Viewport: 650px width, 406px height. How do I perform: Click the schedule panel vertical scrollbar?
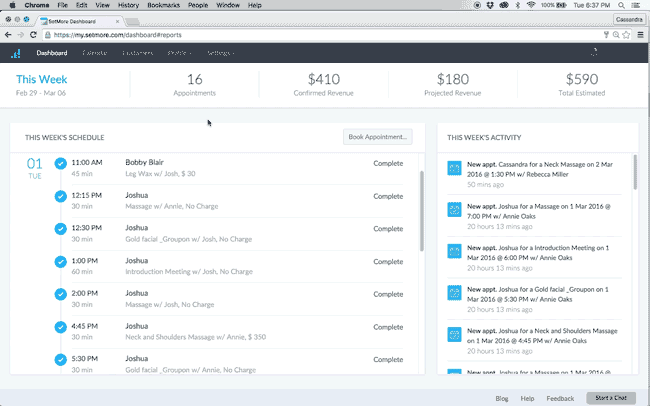(x=421, y=220)
